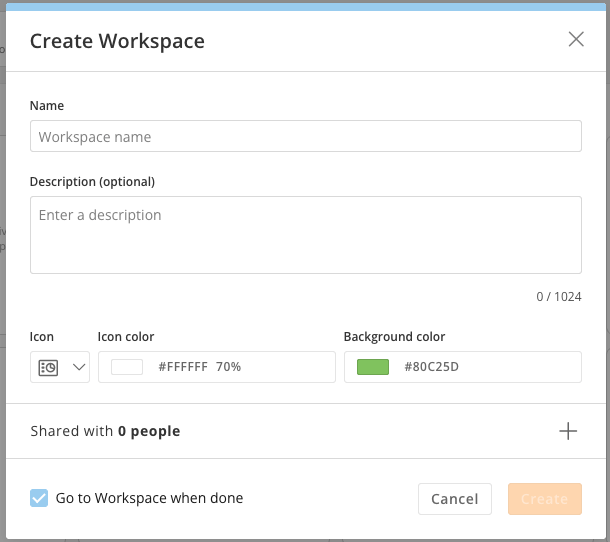Add people with the plus icon
Viewport: 610px width, 542px height.
pos(568,431)
